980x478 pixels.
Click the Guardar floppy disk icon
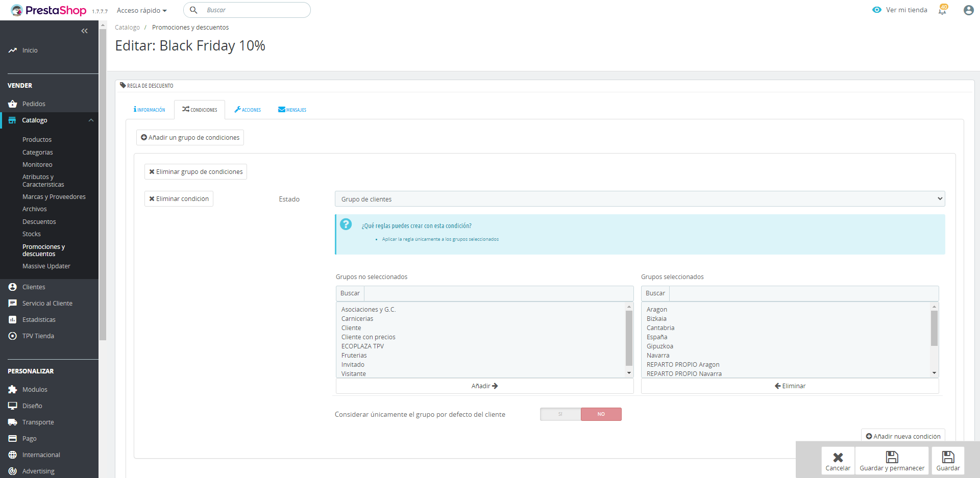pyautogui.click(x=948, y=457)
